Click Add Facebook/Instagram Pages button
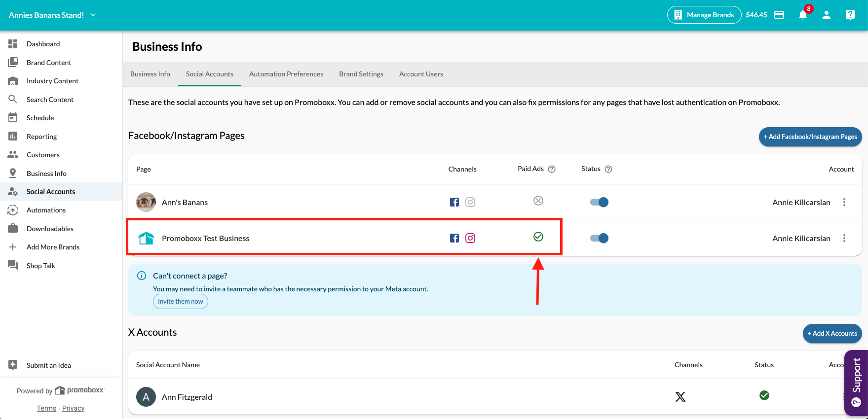 coord(810,137)
